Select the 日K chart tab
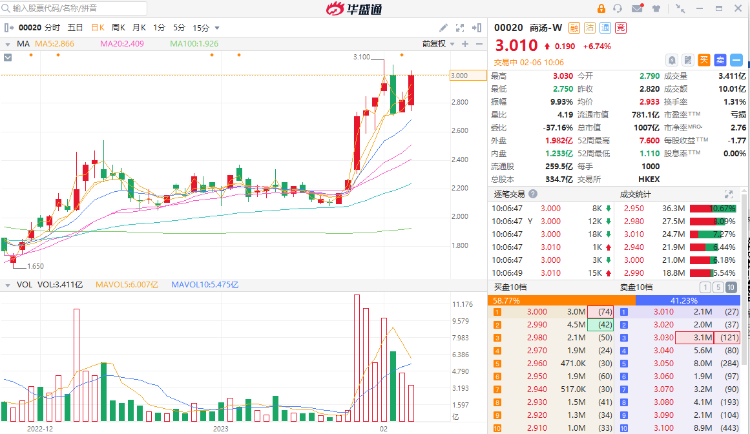Viewport: 750px width, 434px height. click(98, 28)
